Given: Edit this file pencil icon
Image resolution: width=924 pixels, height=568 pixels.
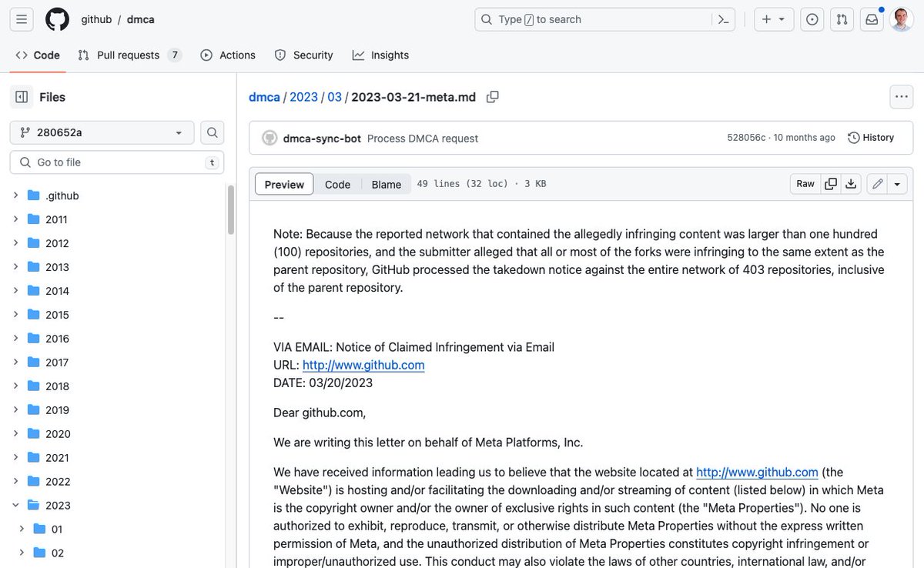Looking at the screenshot, I should pyautogui.click(x=878, y=184).
